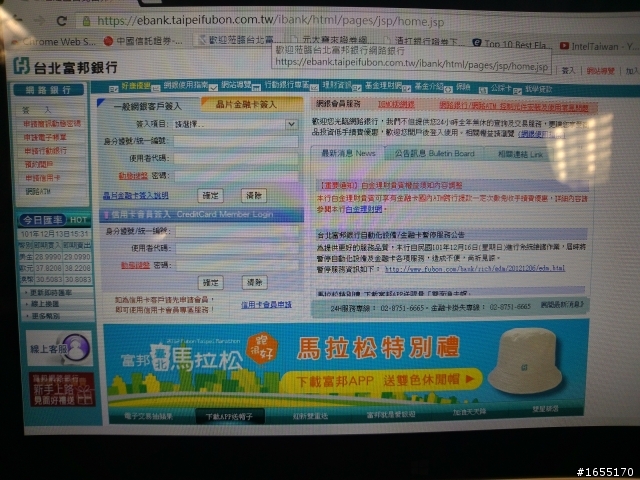This screenshot has height=480, width=640.
Task: Click the 下載富邦APP yellow arrow button
Action: pyautogui.click(x=380, y=380)
